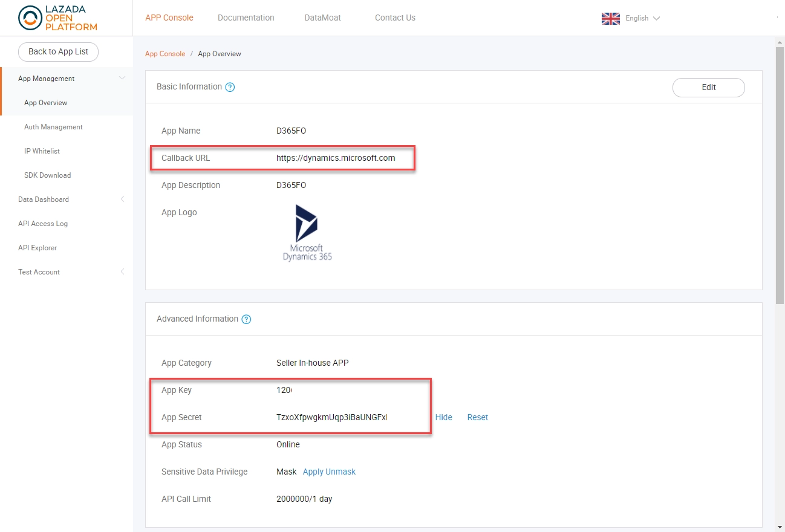Open the Contact Us tab

[395, 18]
